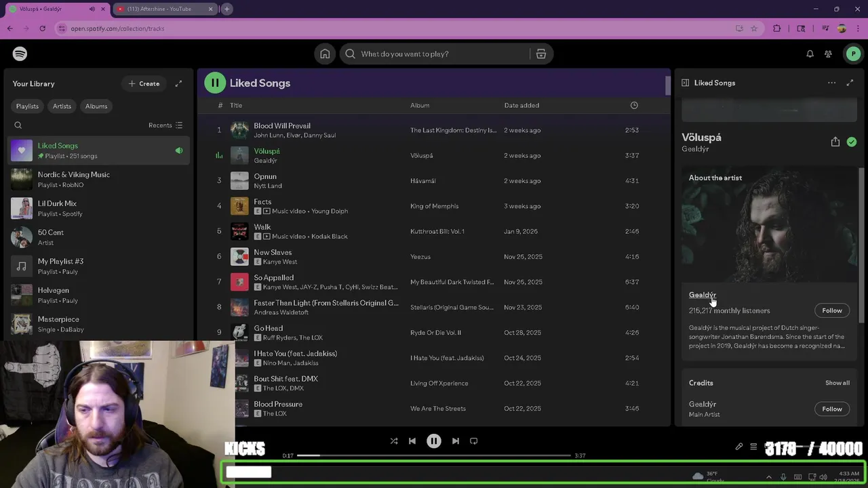Open the Browse icon in the search bar
The image size is (868, 488).
pos(541,54)
